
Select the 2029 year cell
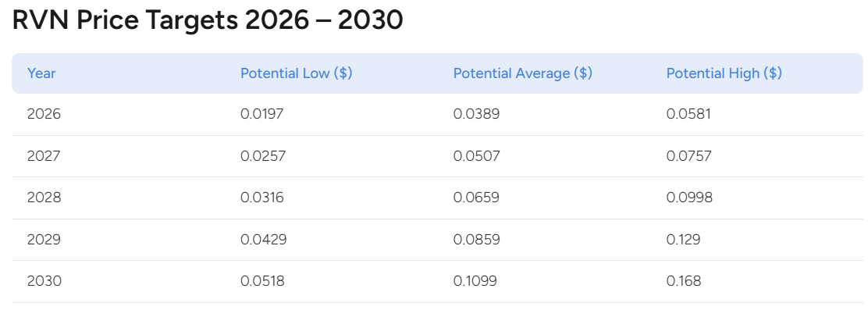(44, 239)
